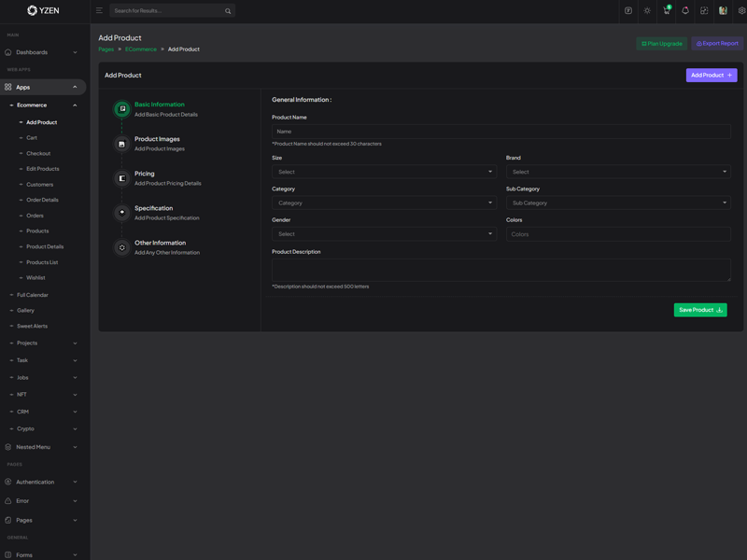Open the settings gear icon
This screenshot has height=560, width=747.
(741, 11)
